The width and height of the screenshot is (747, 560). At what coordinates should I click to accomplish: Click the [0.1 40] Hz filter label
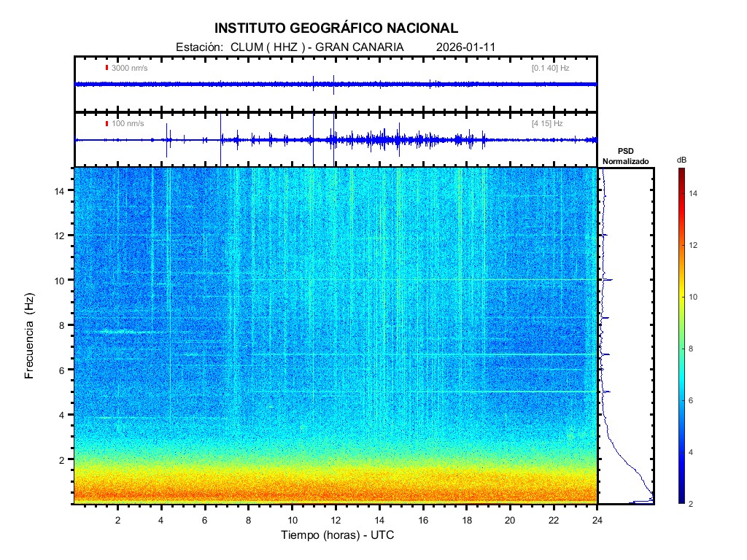coord(550,68)
